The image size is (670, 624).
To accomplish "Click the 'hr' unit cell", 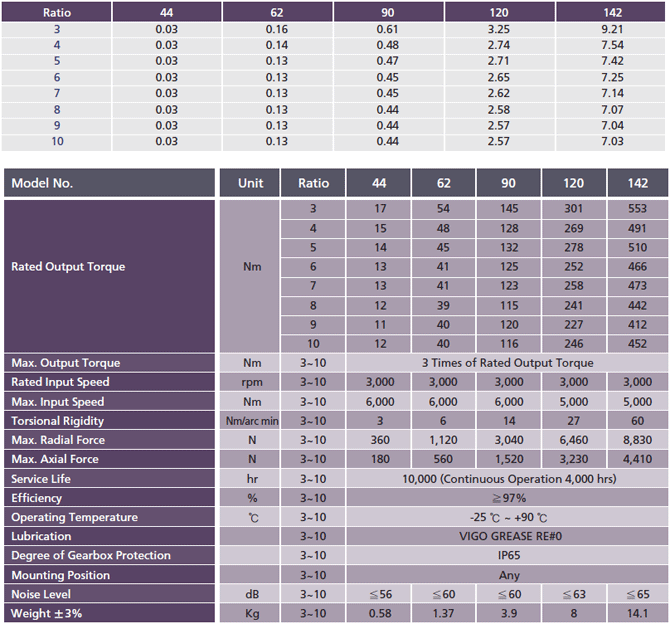I will pyautogui.click(x=250, y=479).
